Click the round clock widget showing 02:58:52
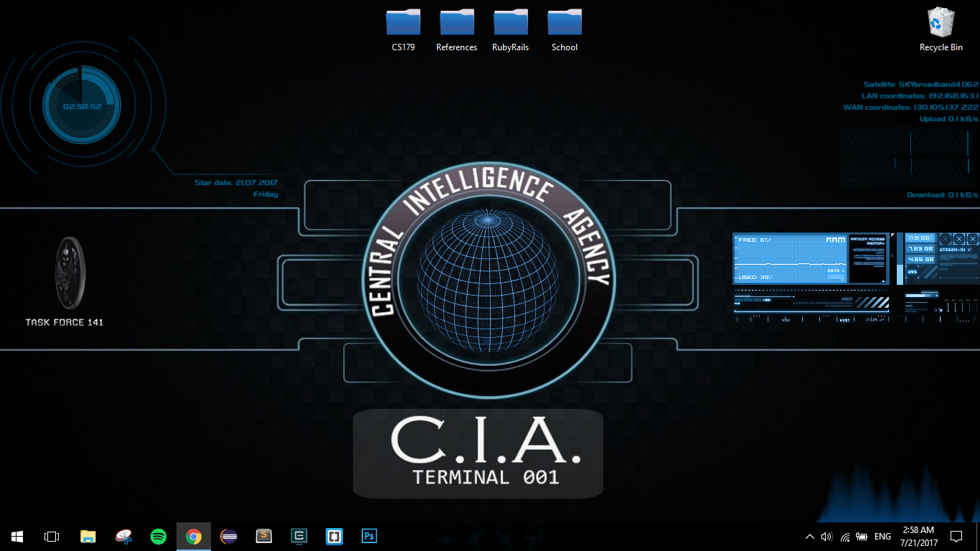The height and width of the screenshot is (551, 980). 82,105
